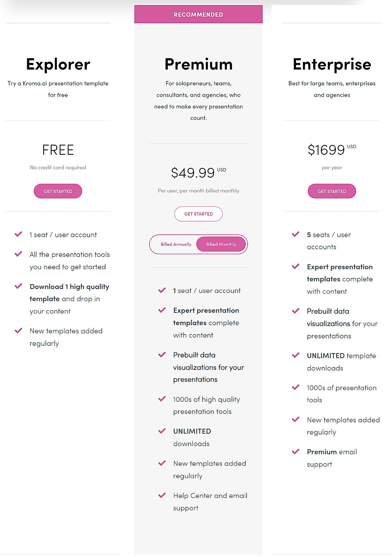The height and width of the screenshot is (557, 392).
Task: Click the checkmark next to "New templates added regularly" under Explorer
Action: tap(18, 330)
